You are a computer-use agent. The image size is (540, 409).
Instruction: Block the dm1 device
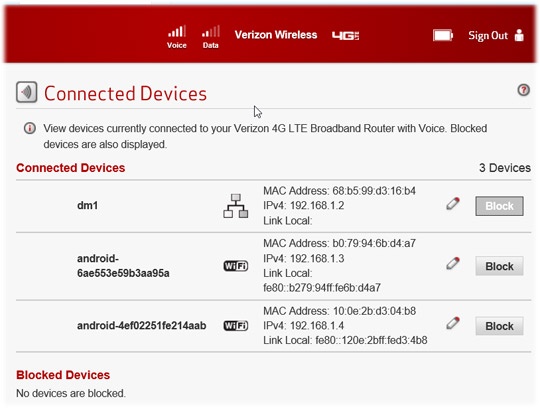coord(499,206)
